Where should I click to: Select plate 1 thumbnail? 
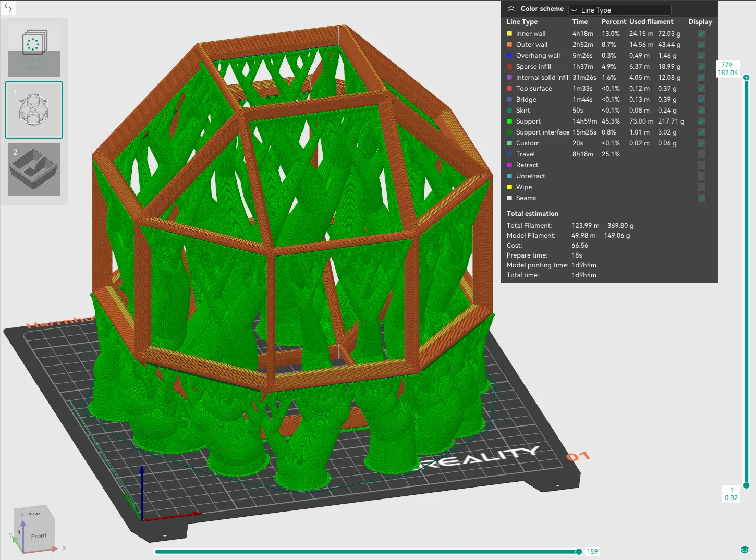pyautogui.click(x=34, y=110)
